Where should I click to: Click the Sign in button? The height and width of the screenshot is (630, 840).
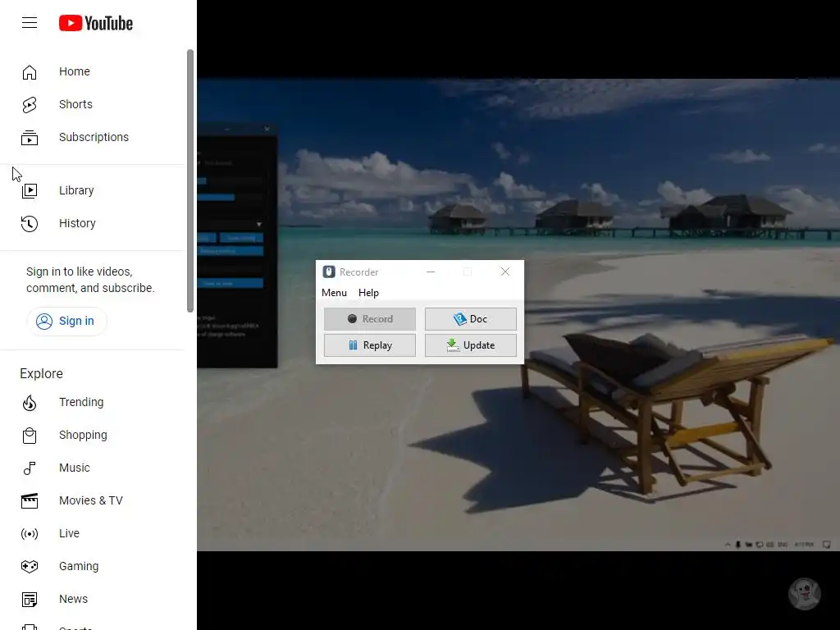pos(66,321)
